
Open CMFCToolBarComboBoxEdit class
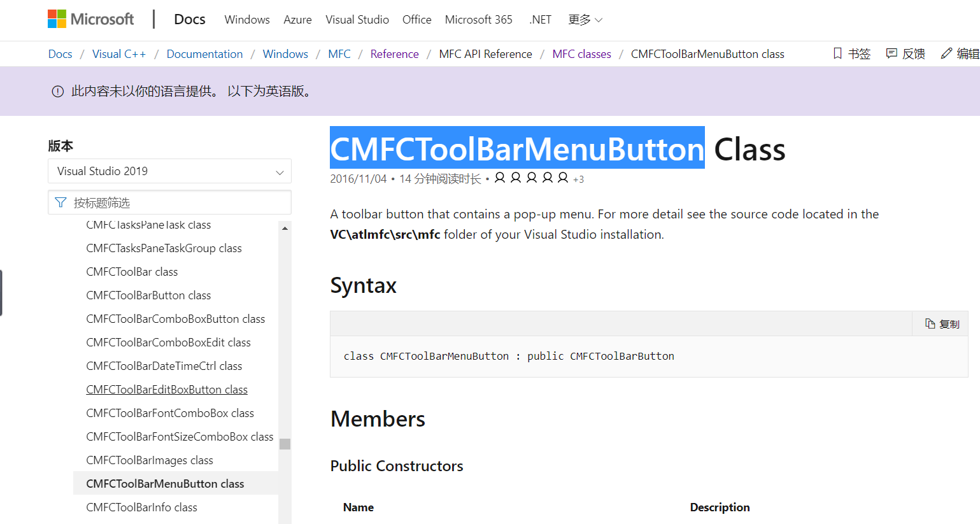168,343
